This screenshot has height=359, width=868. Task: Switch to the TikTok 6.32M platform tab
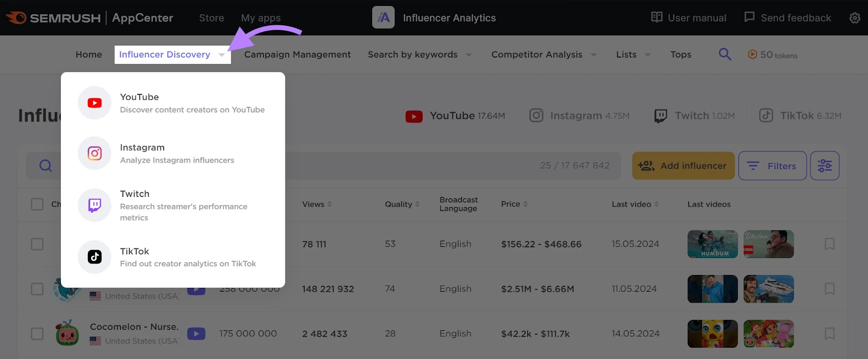(x=800, y=116)
